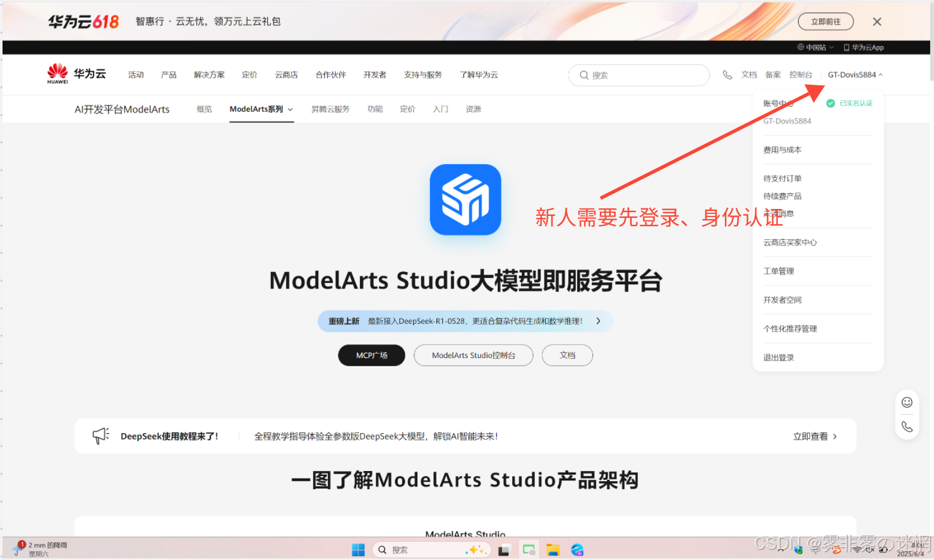Close the 618 promotion banner
The height and width of the screenshot is (560, 934).
(877, 21)
